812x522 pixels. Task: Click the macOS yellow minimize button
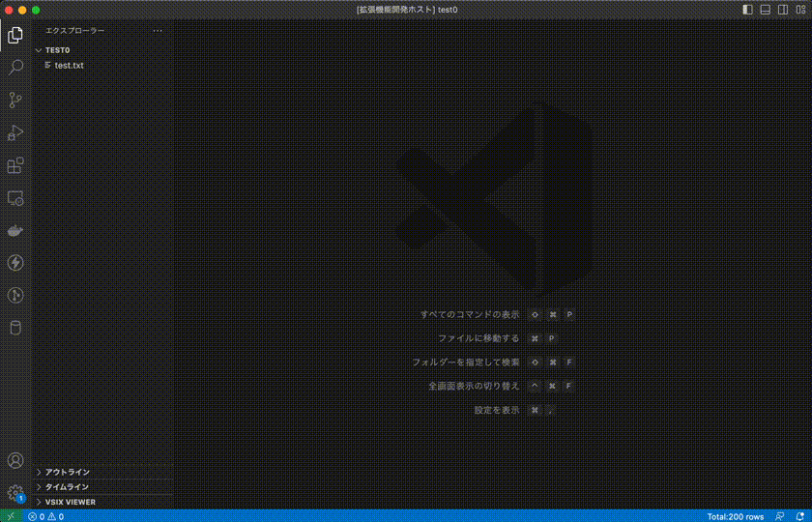point(22,10)
